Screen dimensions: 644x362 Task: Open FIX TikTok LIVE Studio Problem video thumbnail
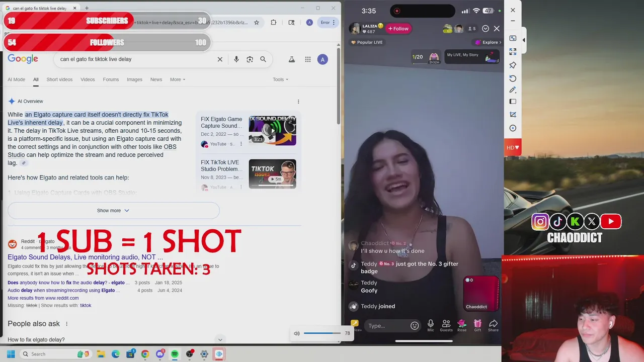272,174
